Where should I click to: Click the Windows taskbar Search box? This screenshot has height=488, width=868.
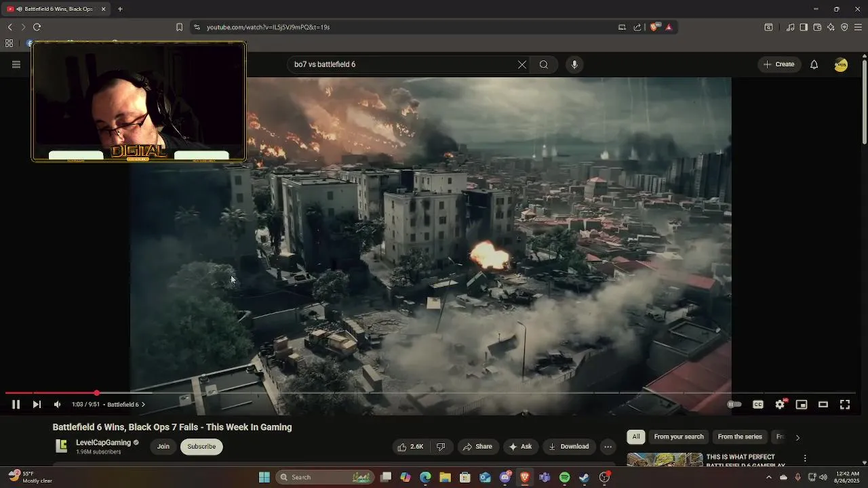coord(324,477)
